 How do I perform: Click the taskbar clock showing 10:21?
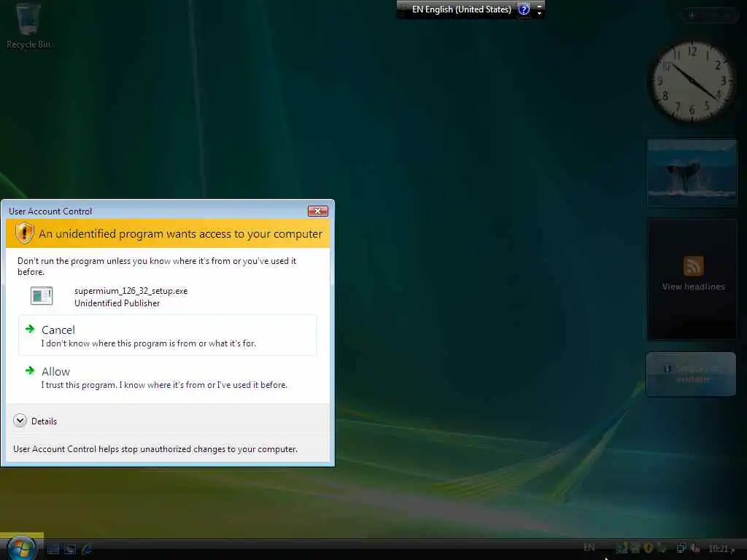click(721, 548)
